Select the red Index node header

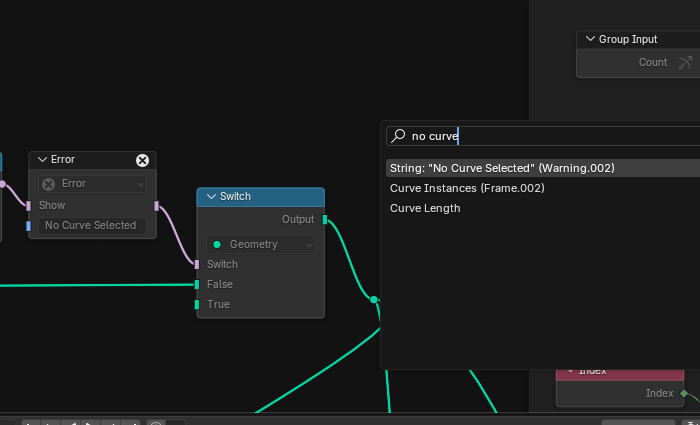coord(620,374)
